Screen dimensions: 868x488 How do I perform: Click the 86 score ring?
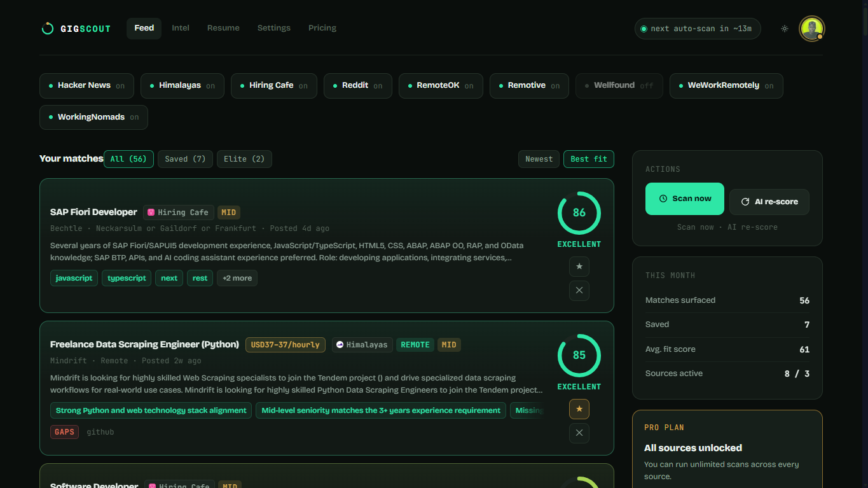pos(579,213)
